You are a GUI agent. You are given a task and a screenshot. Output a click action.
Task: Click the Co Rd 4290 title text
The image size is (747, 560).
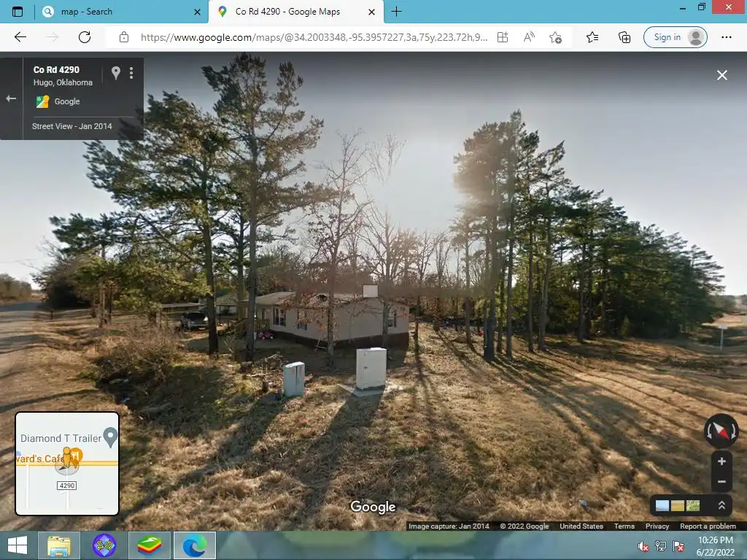point(56,69)
